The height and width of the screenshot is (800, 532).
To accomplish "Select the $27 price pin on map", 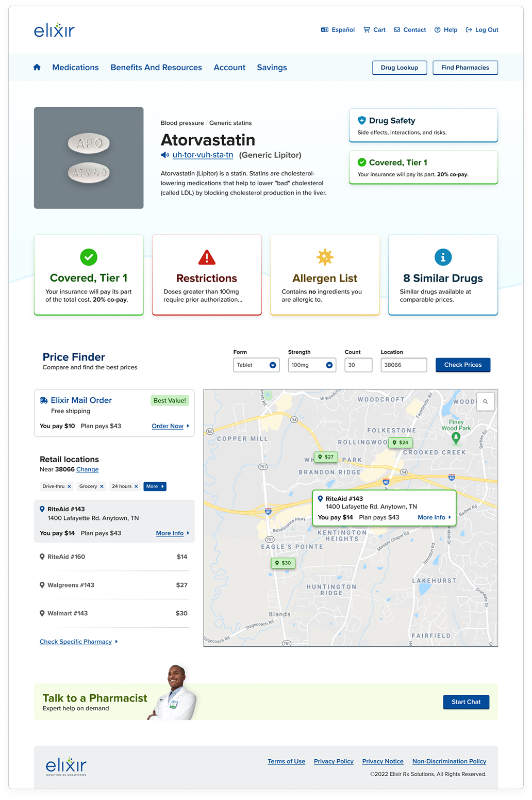I will click(x=326, y=457).
